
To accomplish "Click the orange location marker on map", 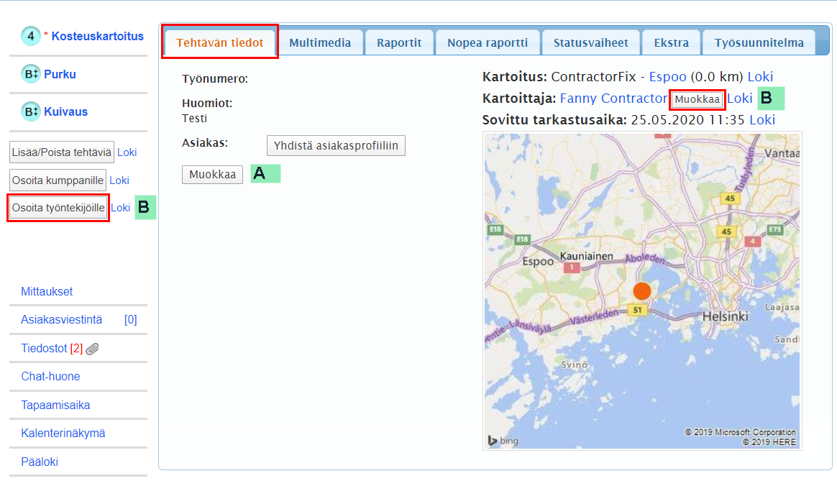I will click(x=641, y=291).
